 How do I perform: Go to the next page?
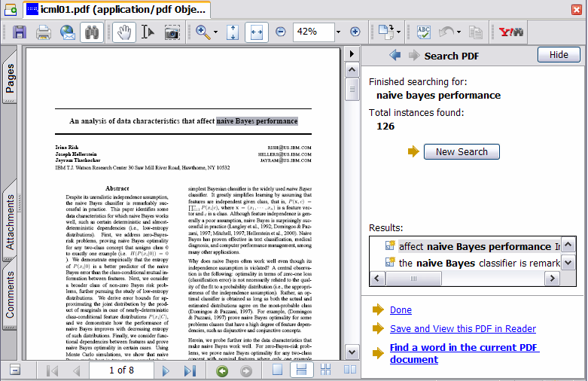pos(166,371)
